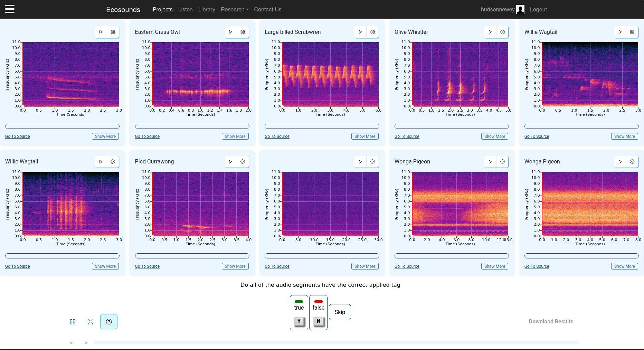Open the help dialog
The height and width of the screenshot is (350, 644).
point(108,322)
